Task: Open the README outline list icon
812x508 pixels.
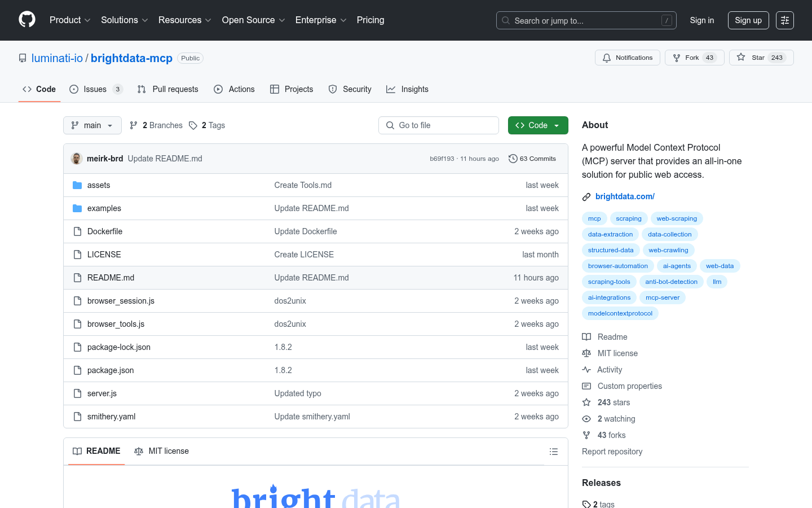Action: click(553, 452)
